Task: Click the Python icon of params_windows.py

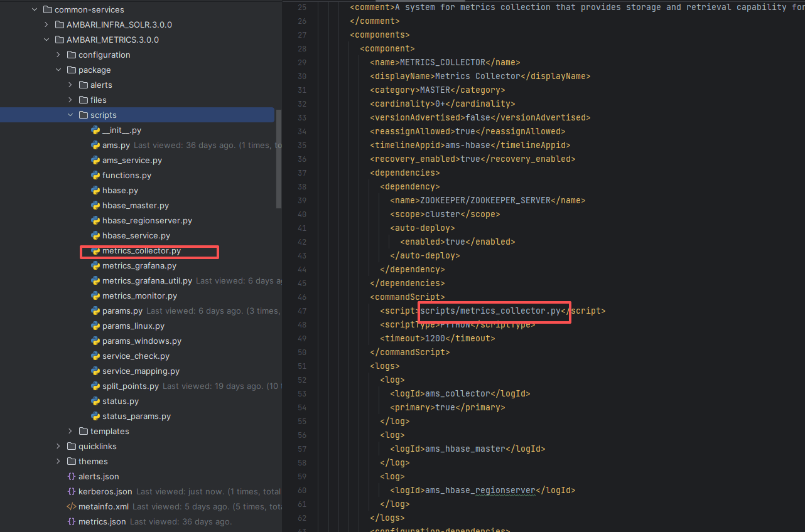Action: 95,341
